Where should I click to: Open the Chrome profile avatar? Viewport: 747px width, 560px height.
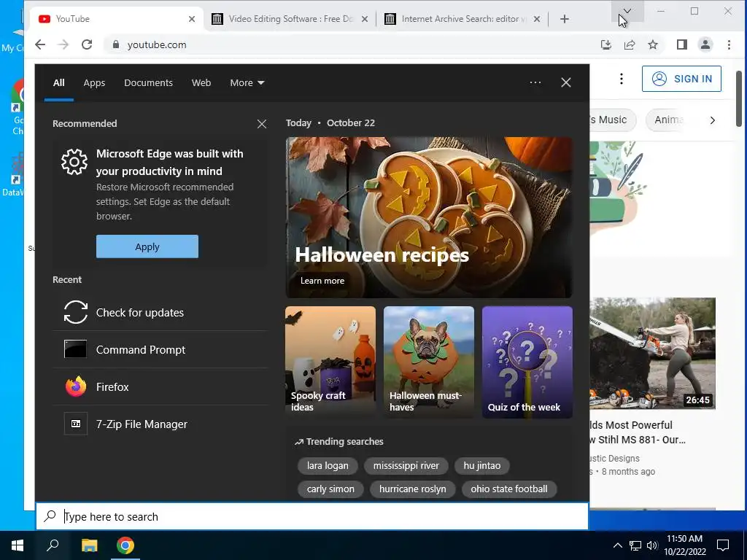705,44
